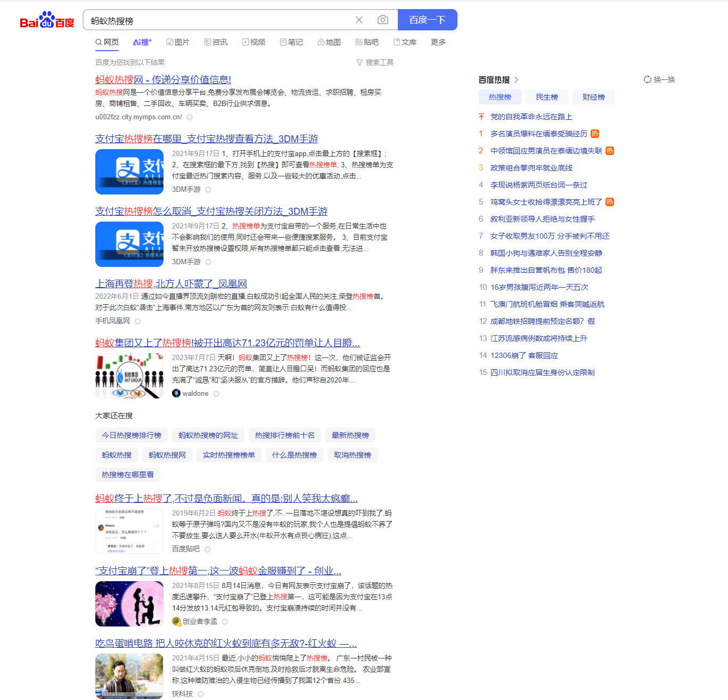This screenshot has width=728, height=700.
Task: Expand dropdown arrow next to 手机凤凰网
Action: pos(138,321)
